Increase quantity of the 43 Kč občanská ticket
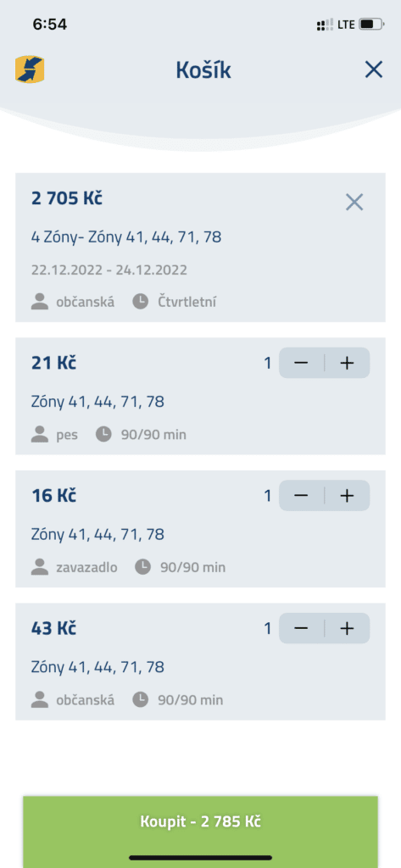The height and width of the screenshot is (868, 401). tap(348, 628)
